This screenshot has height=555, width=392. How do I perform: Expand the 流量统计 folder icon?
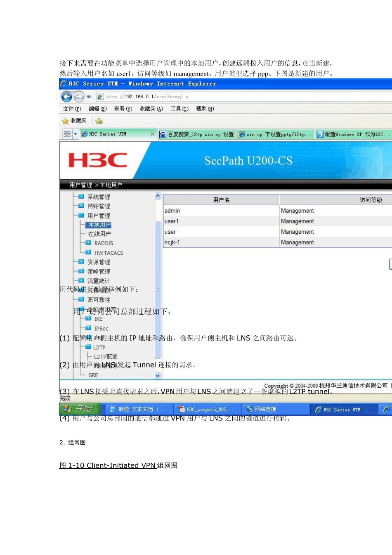(x=81, y=280)
